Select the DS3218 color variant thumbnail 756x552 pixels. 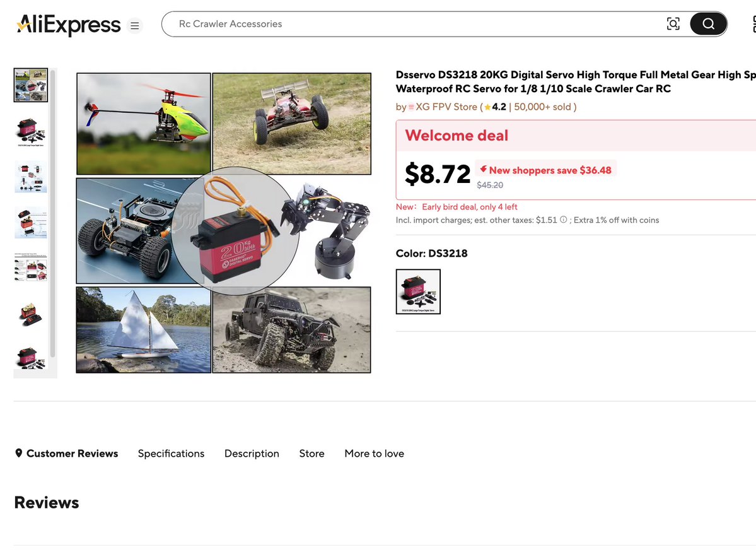(x=418, y=291)
